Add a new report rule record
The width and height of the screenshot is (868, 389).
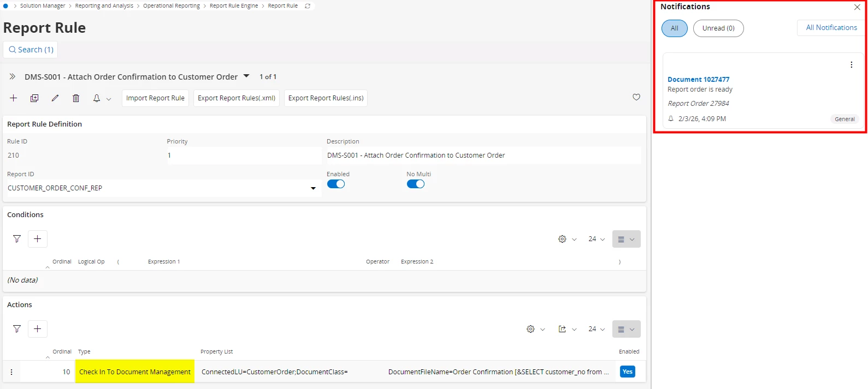coord(14,98)
